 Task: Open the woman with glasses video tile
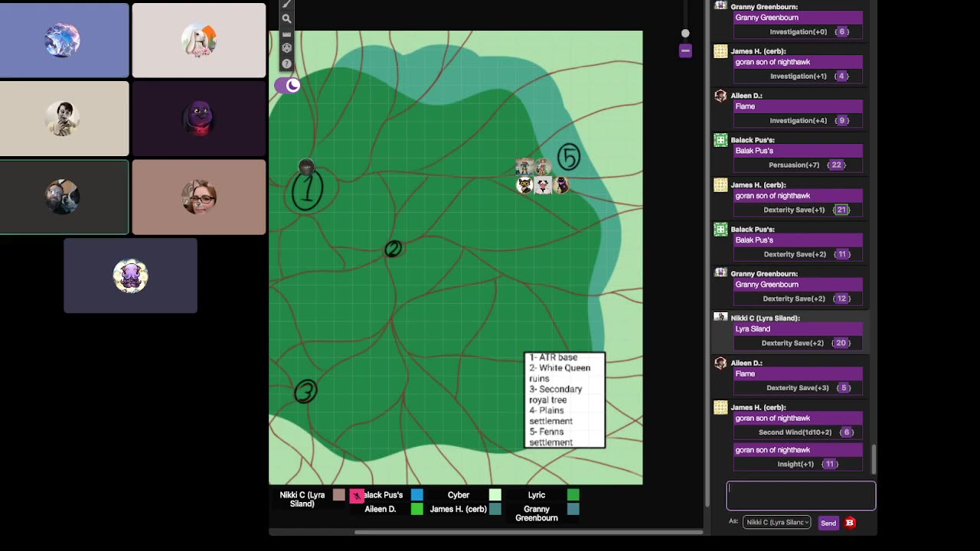(x=199, y=197)
